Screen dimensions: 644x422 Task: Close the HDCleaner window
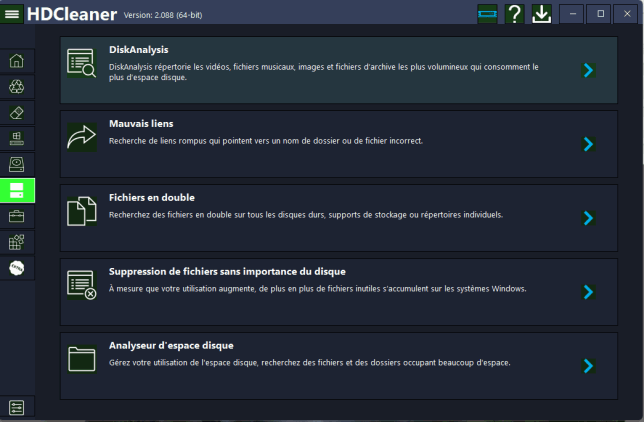(x=627, y=14)
